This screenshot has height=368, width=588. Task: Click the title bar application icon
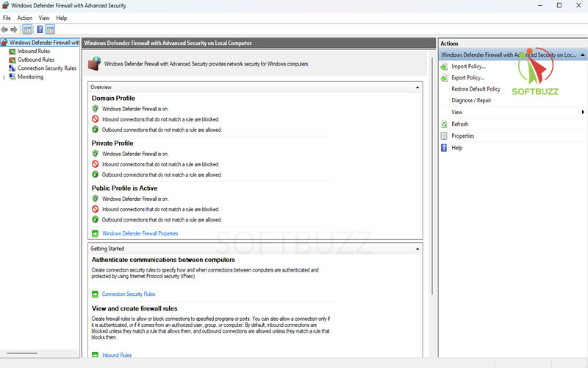pyautogui.click(x=5, y=5)
